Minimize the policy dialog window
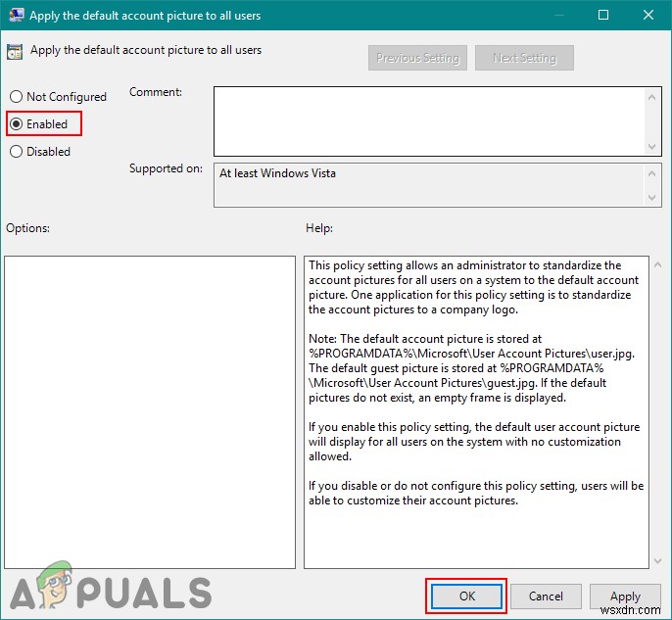Viewport: 672px width, 620px height. click(x=558, y=15)
